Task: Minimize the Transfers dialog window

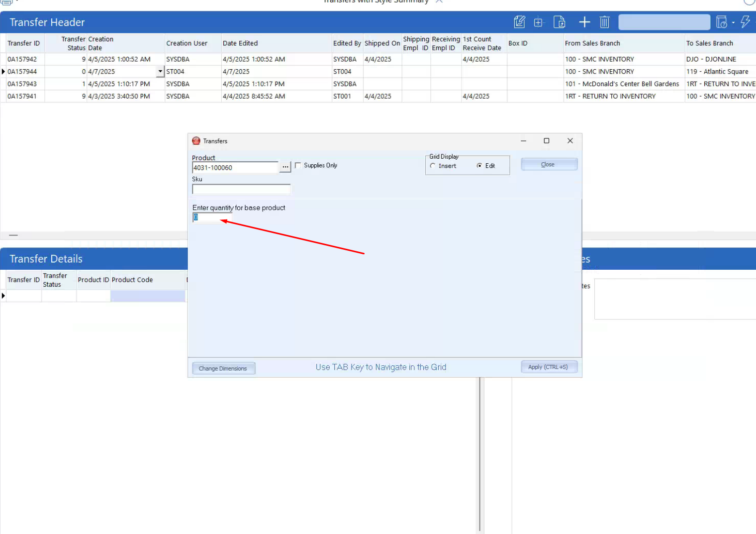Action: pos(523,141)
